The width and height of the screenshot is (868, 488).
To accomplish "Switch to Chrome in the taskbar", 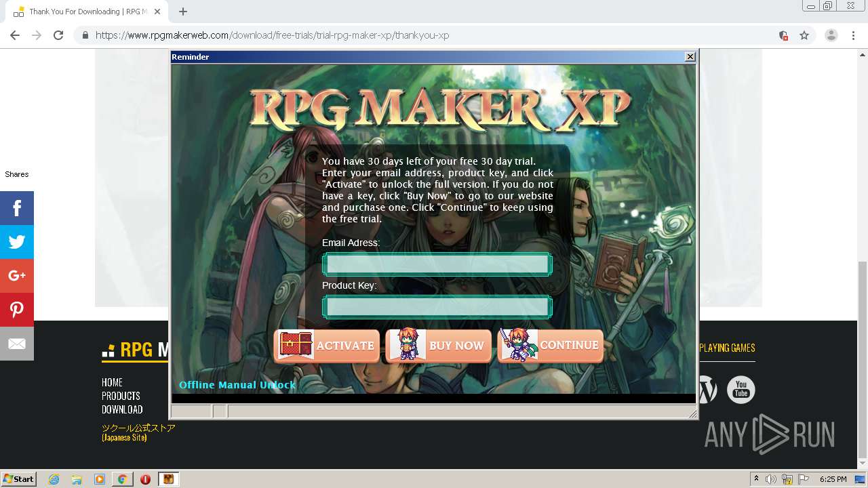I will click(x=122, y=479).
